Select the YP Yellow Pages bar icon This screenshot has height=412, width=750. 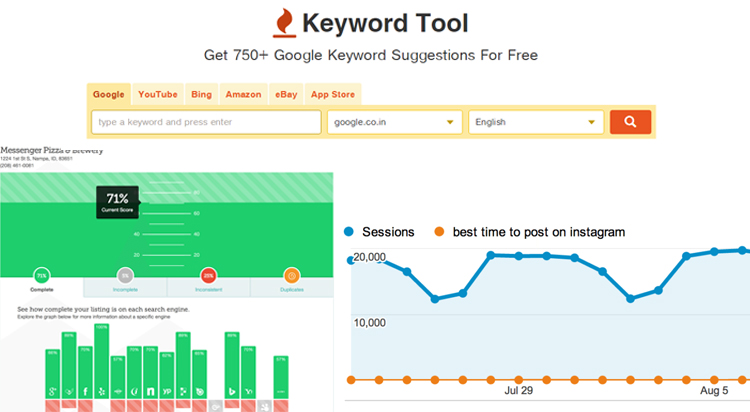pyautogui.click(x=166, y=392)
